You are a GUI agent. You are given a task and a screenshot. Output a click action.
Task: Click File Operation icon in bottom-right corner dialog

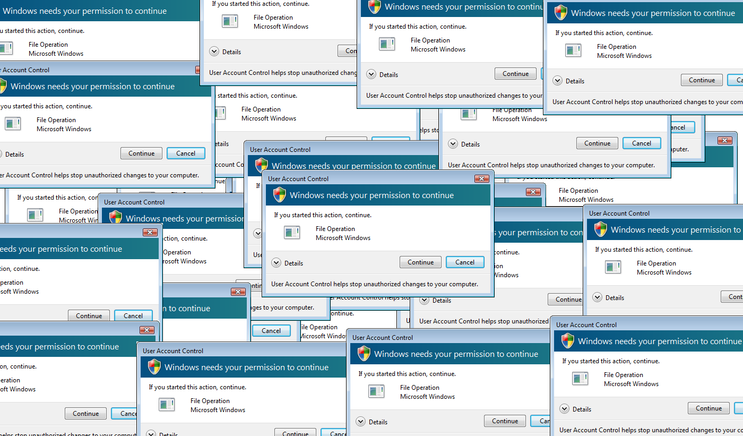[580, 378]
